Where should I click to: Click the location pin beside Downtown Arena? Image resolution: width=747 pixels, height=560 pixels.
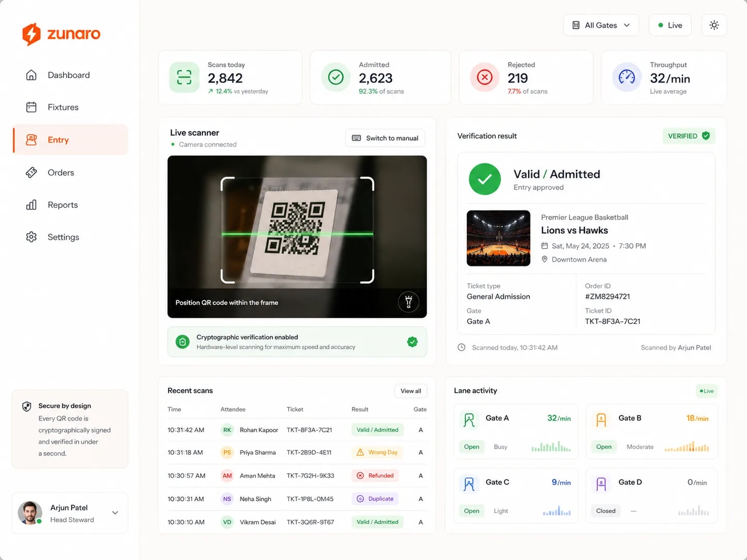click(x=544, y=259)
